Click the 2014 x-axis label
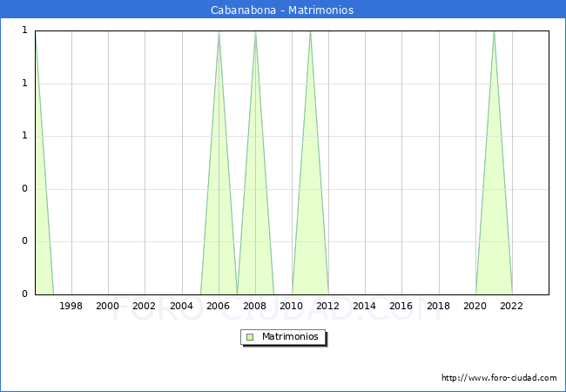Screen dimensions: 566x392 pos(365,306)
